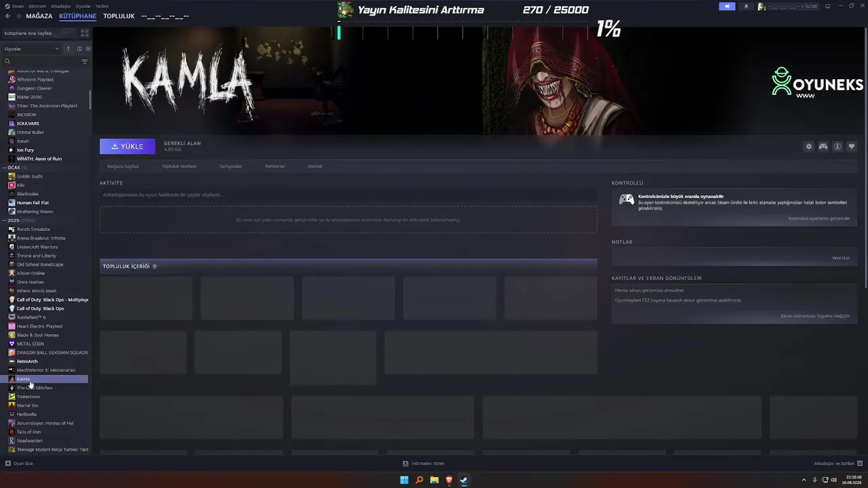Open the Yardım menu
The width and height of the screenshot is (868, 488).
[x=102, y=6]
